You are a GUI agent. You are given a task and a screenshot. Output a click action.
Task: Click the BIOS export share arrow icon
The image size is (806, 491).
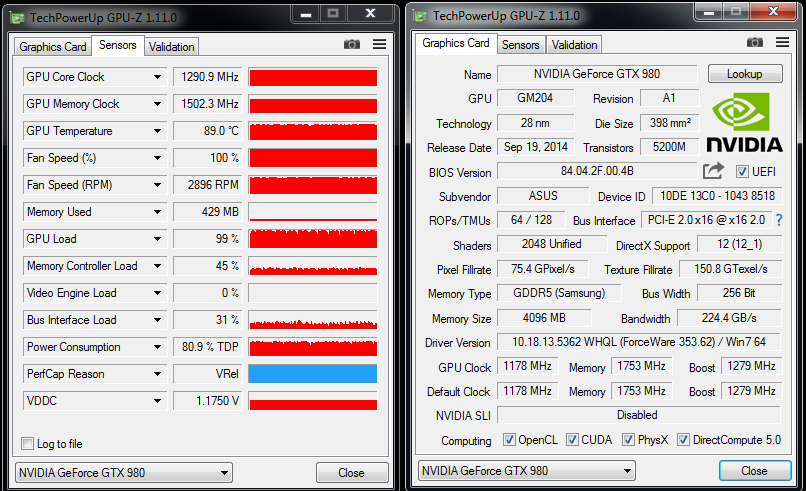(x=713, y=171)
